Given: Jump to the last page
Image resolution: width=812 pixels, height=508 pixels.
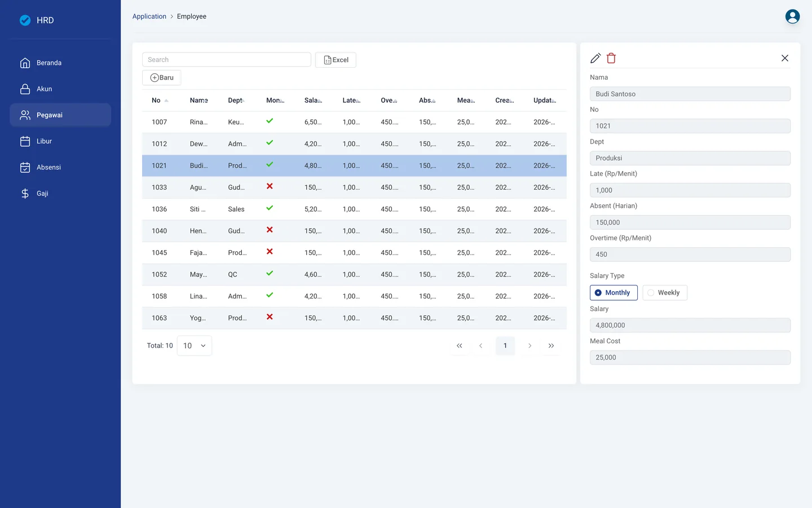Looking at the screenshot, I should [551, 346].
